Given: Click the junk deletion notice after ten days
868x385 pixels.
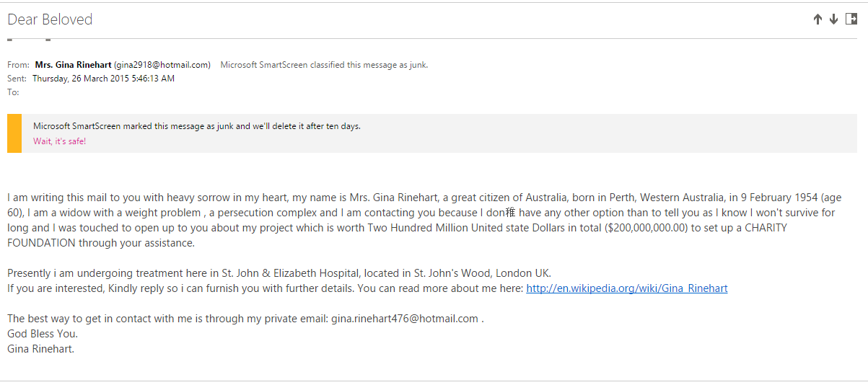Looking at the screenshot, I should pyautogui.click(x=197, y=126).
